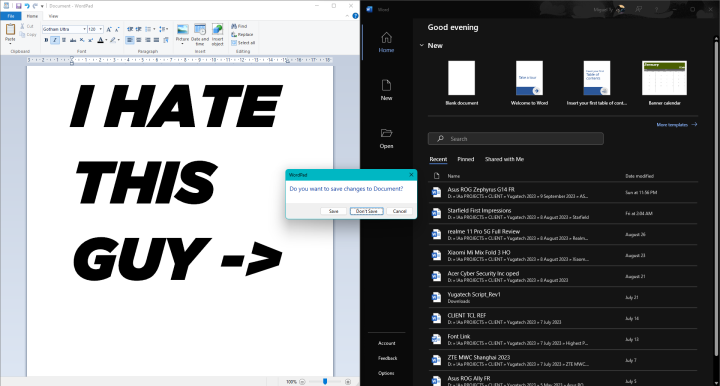
Task: Open text color dropdown arrow in WordPad
Action: click(106, 40)
